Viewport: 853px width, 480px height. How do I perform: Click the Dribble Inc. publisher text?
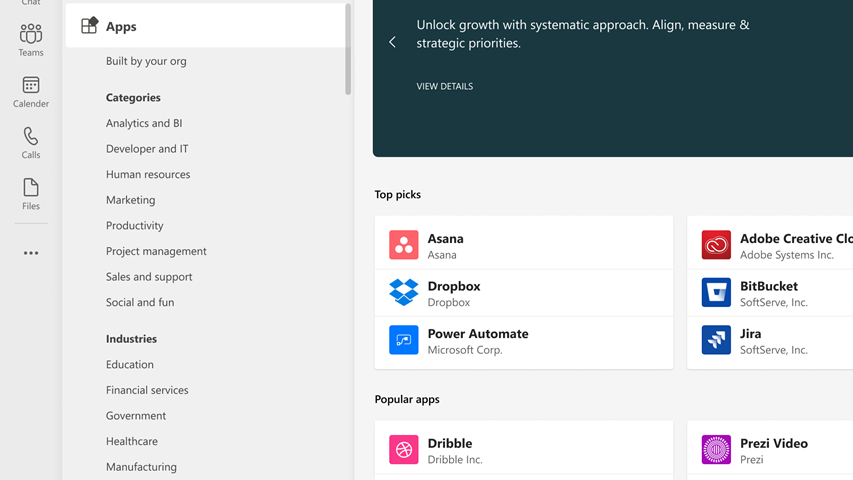pyautogui.click(x=455, y=459)
